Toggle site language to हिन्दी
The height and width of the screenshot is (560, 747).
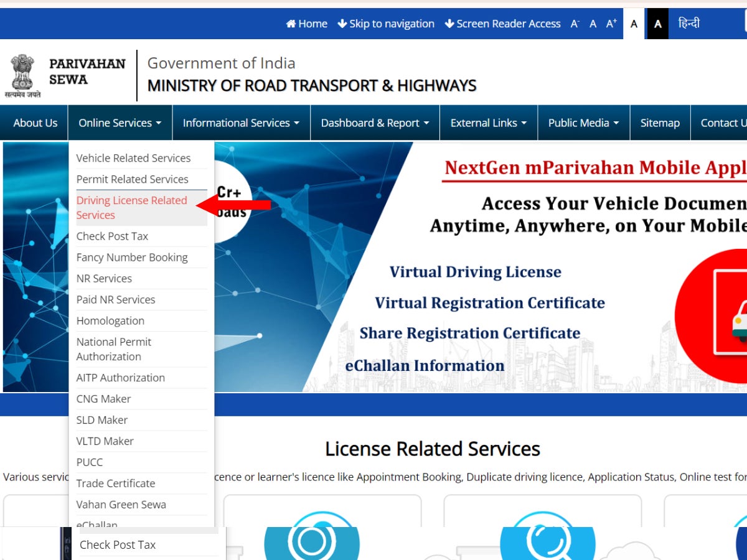pos(690,24)
